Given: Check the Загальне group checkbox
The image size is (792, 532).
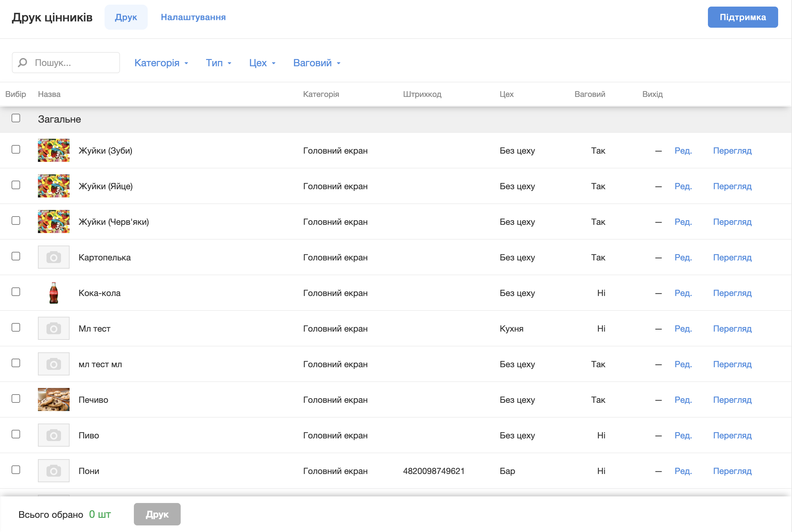Looking at the screenshot, I should [x=16, y=118].
